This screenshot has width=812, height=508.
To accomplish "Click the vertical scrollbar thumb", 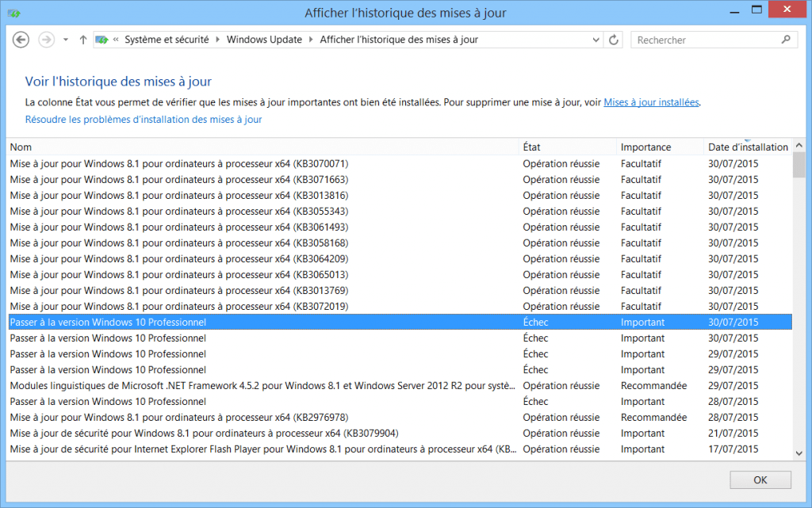I will tap(799, 165).
